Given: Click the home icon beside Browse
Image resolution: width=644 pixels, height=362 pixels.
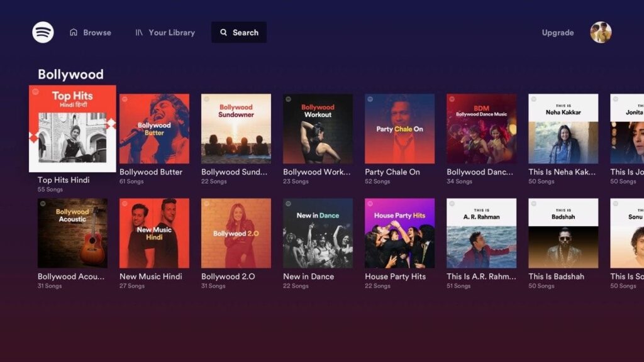Looking at the screenshot, I should click(x=74, y=33).
